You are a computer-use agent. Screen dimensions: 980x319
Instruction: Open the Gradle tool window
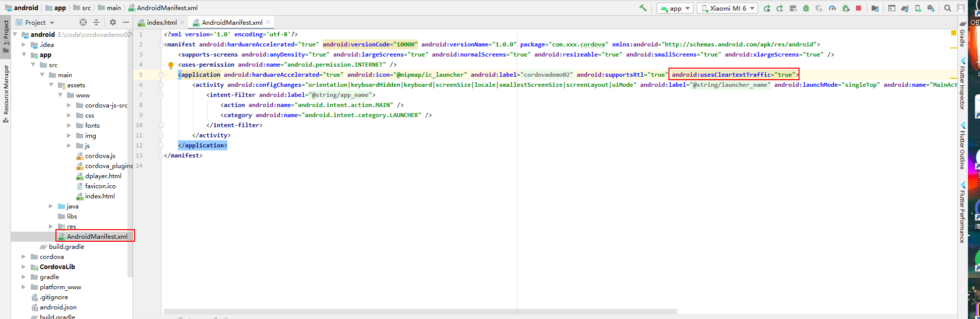tap(962, 34)
